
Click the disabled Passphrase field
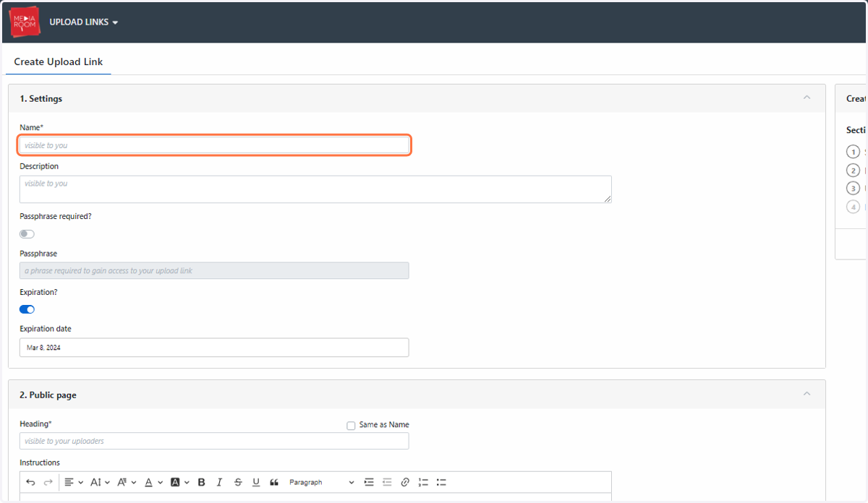[x=214, y=270]
